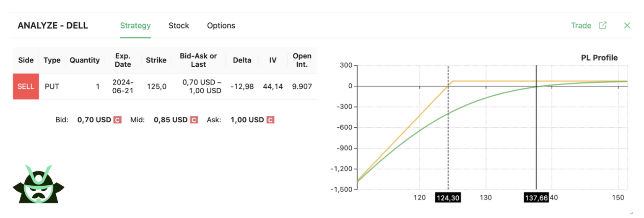Open the 2024-06-21 expiration date cell

tap(123, 87)
